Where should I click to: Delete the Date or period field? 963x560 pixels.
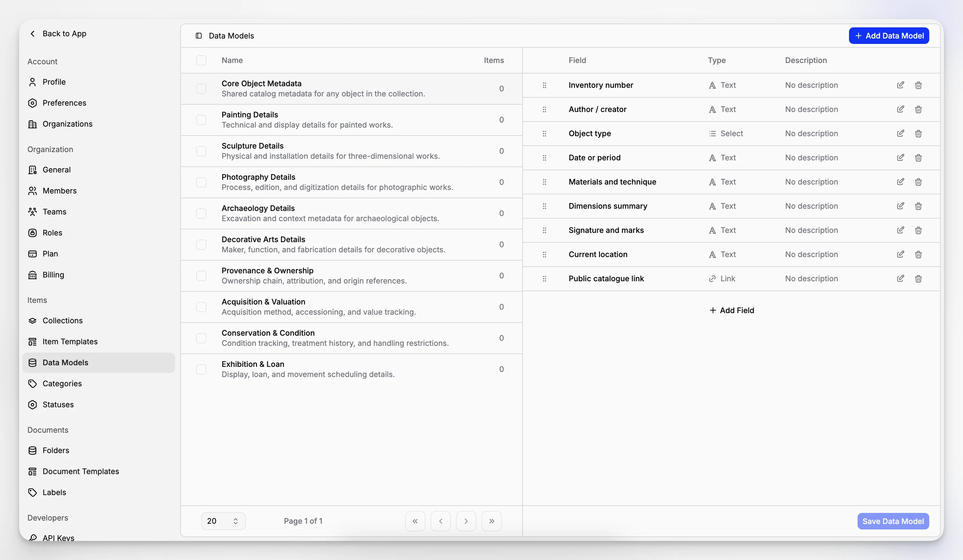[x=918, y=157]
